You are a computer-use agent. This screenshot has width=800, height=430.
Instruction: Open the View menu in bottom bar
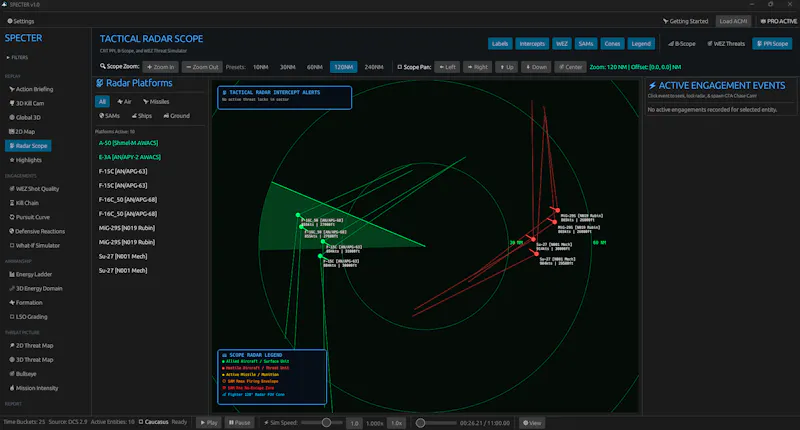pyautogui.click(x=532, y=423)
